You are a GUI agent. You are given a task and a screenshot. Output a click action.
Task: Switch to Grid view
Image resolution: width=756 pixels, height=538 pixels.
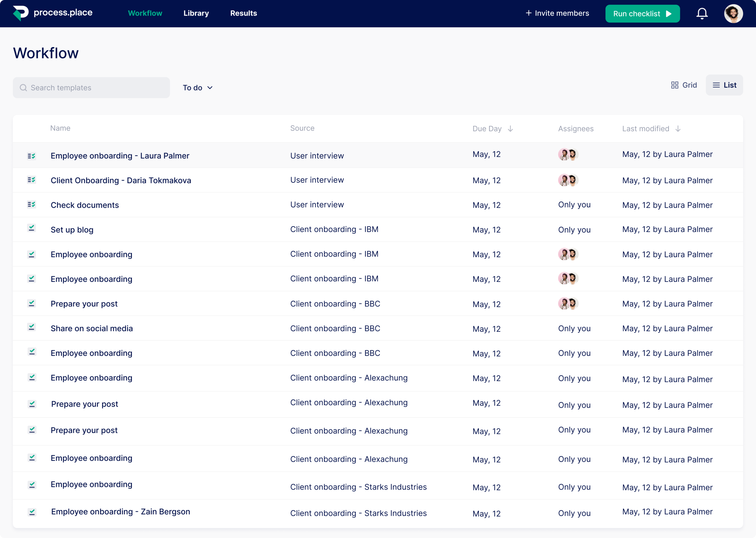(x=684, y=85)
